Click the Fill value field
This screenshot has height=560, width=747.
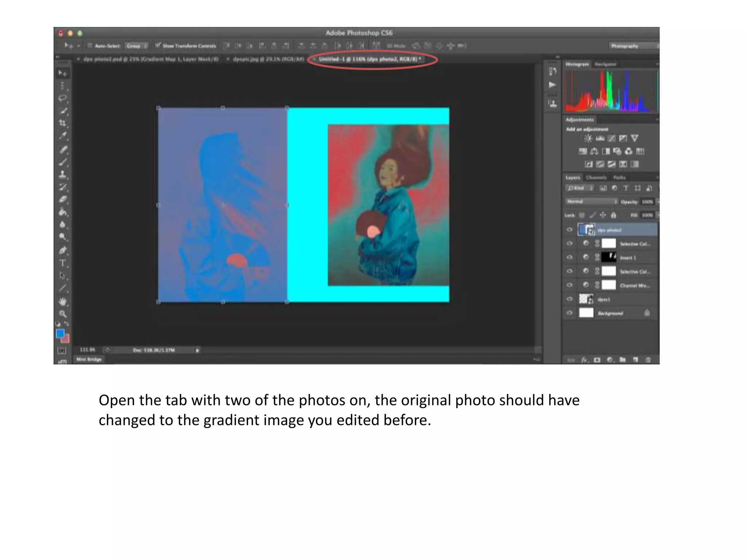(647, 215)
